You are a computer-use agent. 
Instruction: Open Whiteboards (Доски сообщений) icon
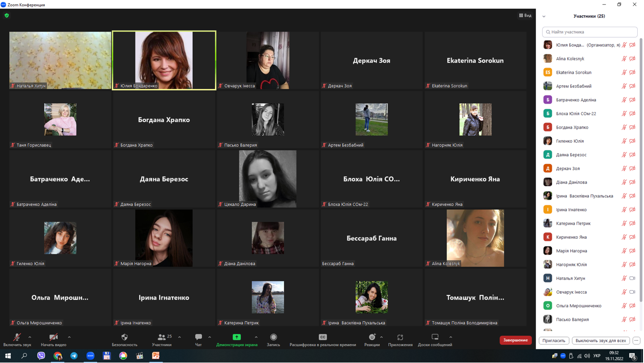(x=435, y=337)
